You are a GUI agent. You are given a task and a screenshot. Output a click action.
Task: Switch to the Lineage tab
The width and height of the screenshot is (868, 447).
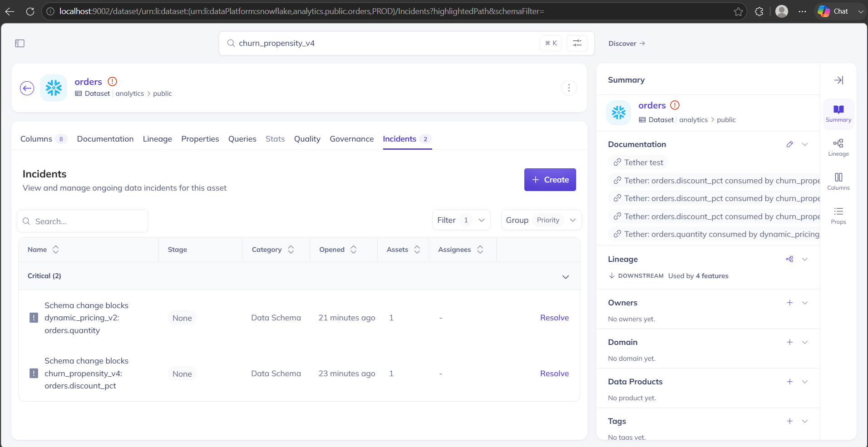[x=158, y=139]
